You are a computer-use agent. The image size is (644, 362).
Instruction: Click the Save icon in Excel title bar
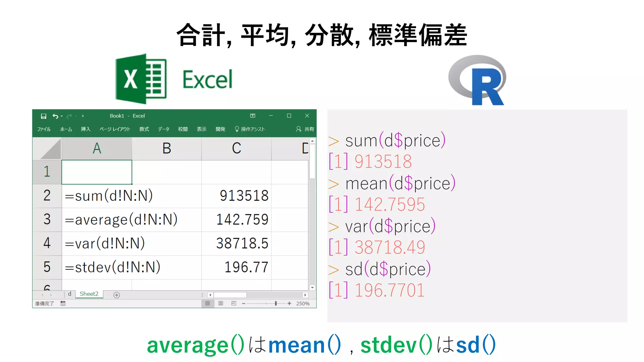tap(43, 116)
